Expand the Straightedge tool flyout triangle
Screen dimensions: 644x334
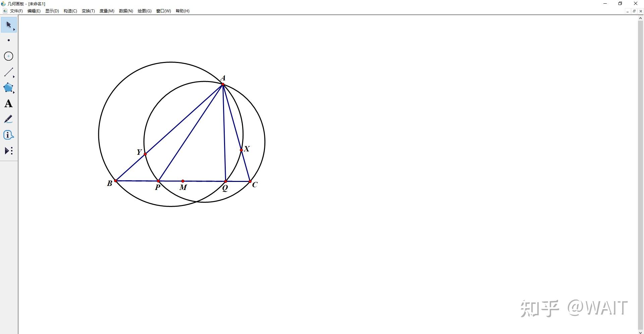pyautogui.click(x=14, y=77)
